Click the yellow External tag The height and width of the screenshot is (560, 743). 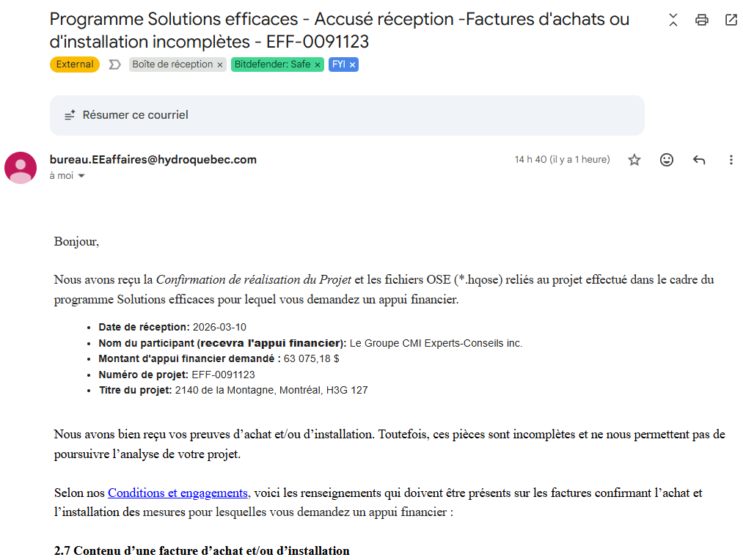point(75,65)
